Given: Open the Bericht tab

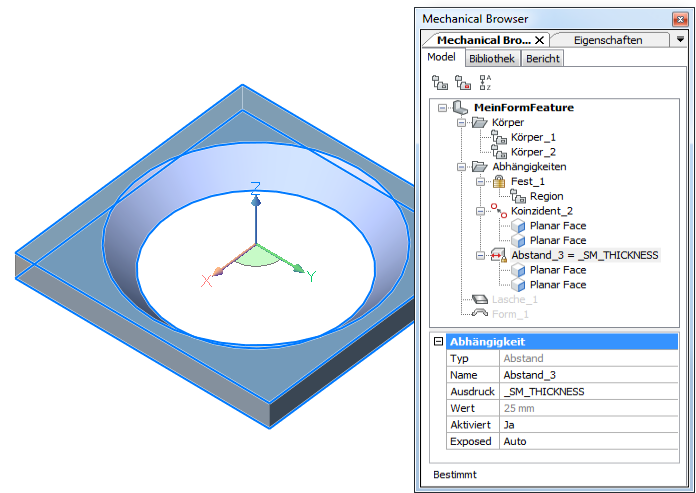Looking at the screenshot, I should pos(543,58).
